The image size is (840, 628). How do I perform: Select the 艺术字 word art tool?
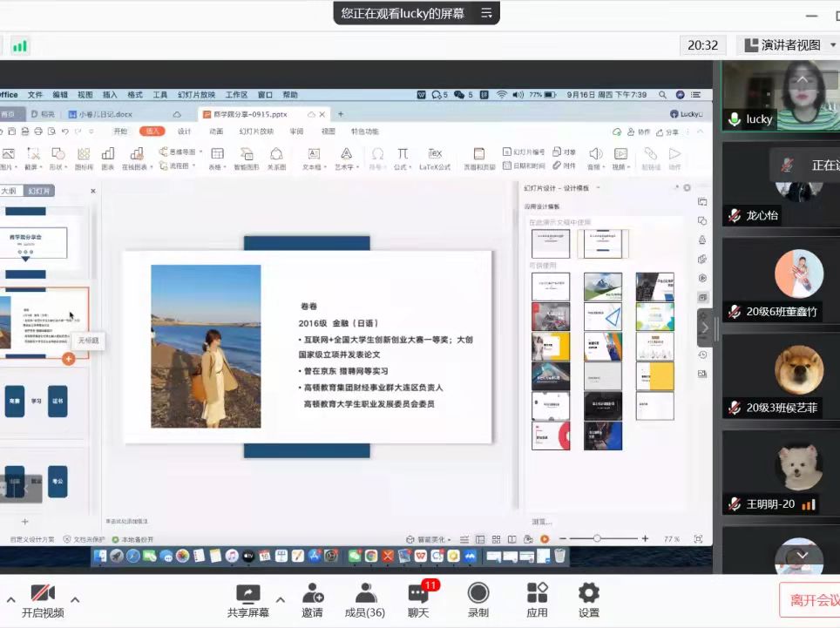tap(344, 158)
